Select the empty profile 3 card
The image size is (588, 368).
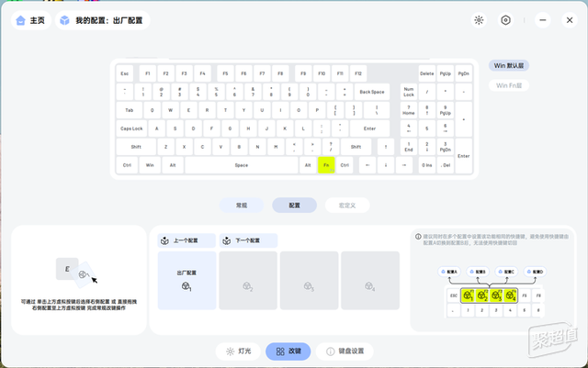[309, 280]
